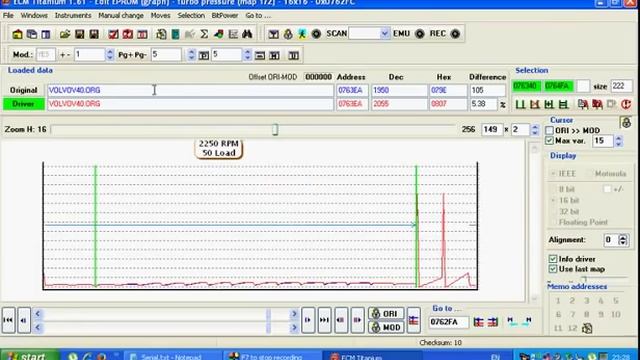Click the Original label button

tap(24, 90)
